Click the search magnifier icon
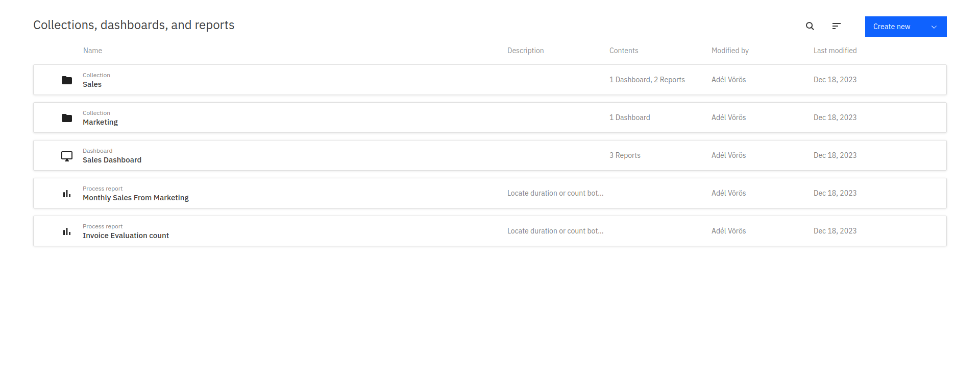980x375 pixels. pyautogui.click(x=810, y=26)
